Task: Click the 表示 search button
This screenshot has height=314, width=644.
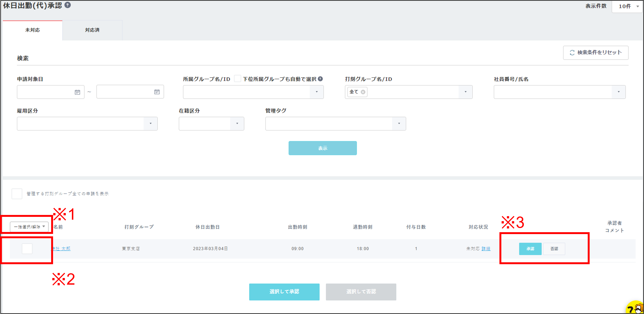Action: pos(322,148)
